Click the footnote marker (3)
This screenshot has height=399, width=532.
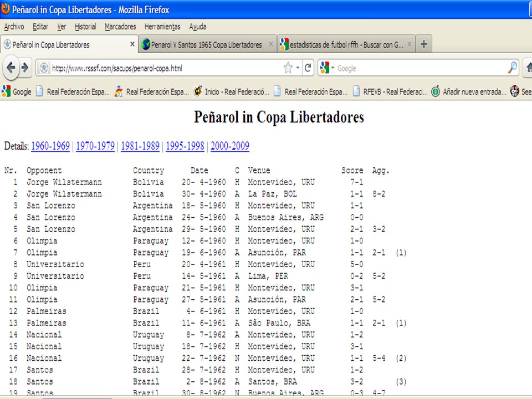401,382
